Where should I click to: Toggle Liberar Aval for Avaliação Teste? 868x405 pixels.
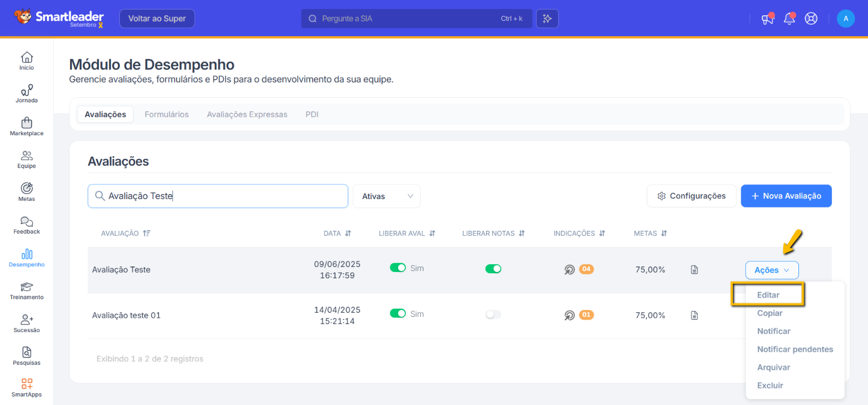point(398,268)
